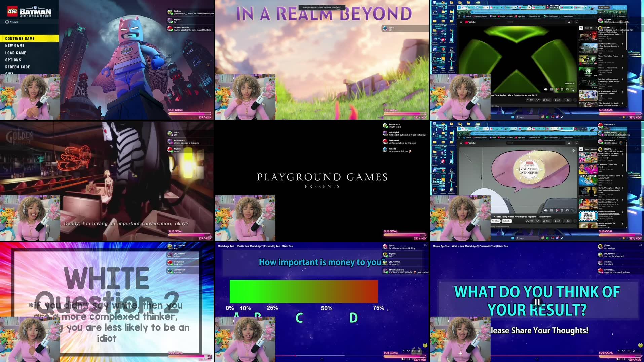Image resolution: width=644 pixels, height=362 pixels.
Task: Click info icon in money question panel
Action: 425,245
